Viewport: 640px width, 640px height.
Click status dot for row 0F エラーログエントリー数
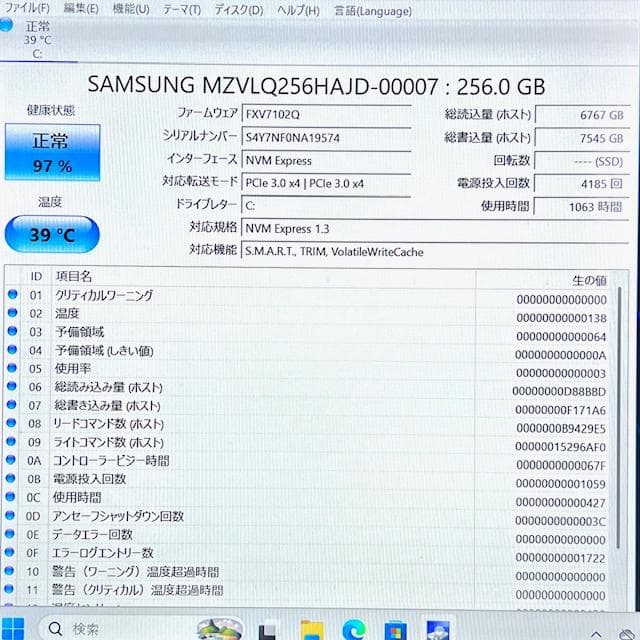(x=9, y=552)
